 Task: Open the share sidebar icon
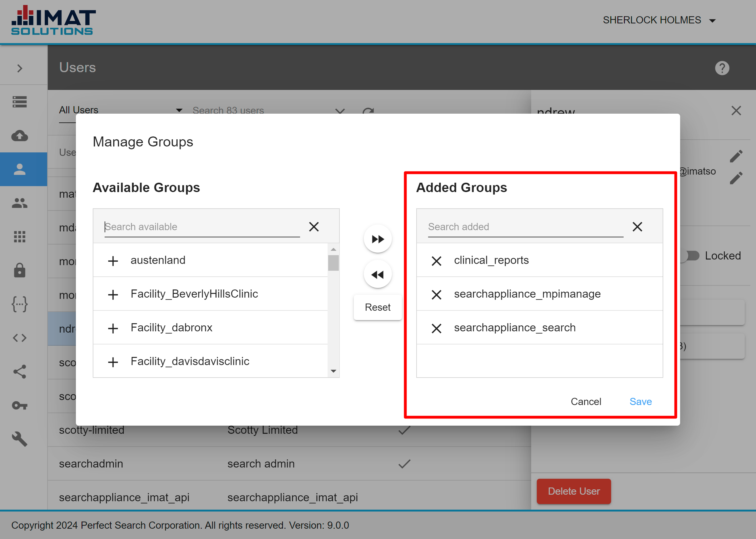[x=20, y=371]
